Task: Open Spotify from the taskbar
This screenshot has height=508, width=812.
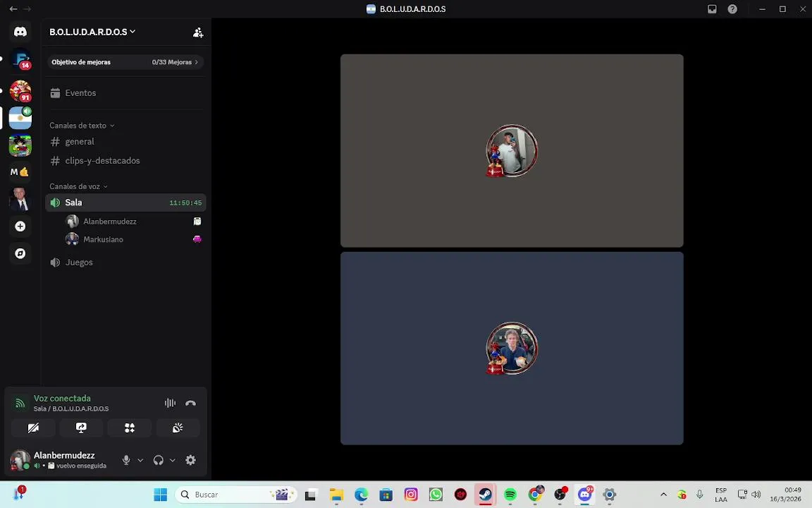Action: 510,495
